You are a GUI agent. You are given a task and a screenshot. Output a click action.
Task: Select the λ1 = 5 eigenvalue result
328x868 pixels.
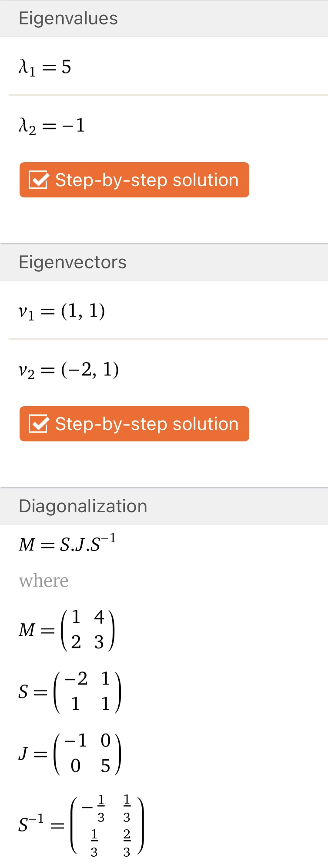[x=45, y=67]
